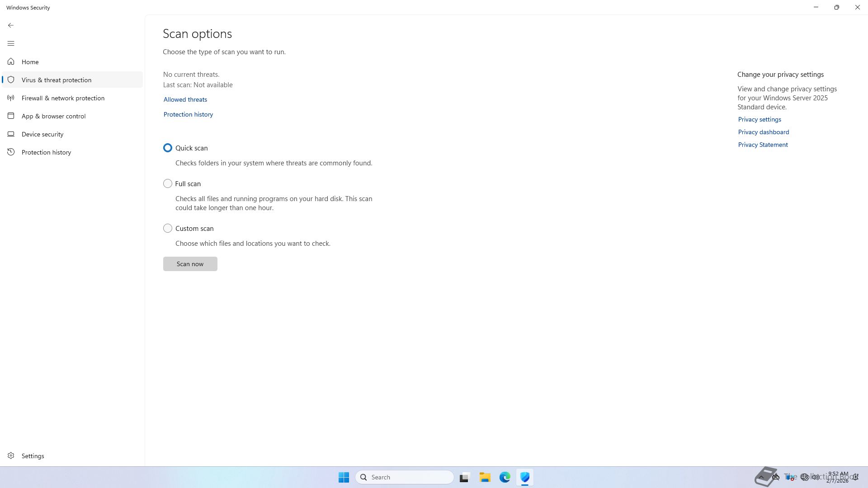
Task: Select the Full scan radio button
Action: coord(168,183)
